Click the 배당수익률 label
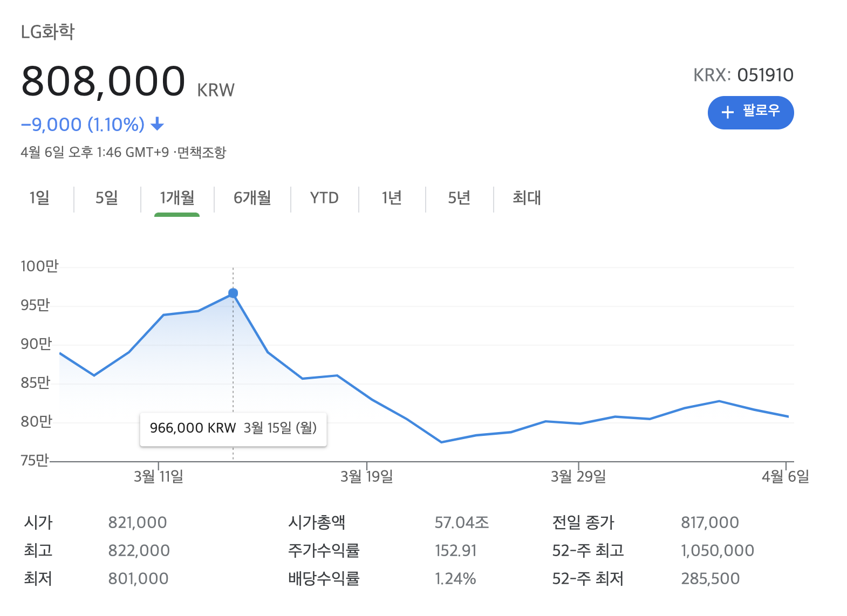The image size is (847, 616). (324, 578)
